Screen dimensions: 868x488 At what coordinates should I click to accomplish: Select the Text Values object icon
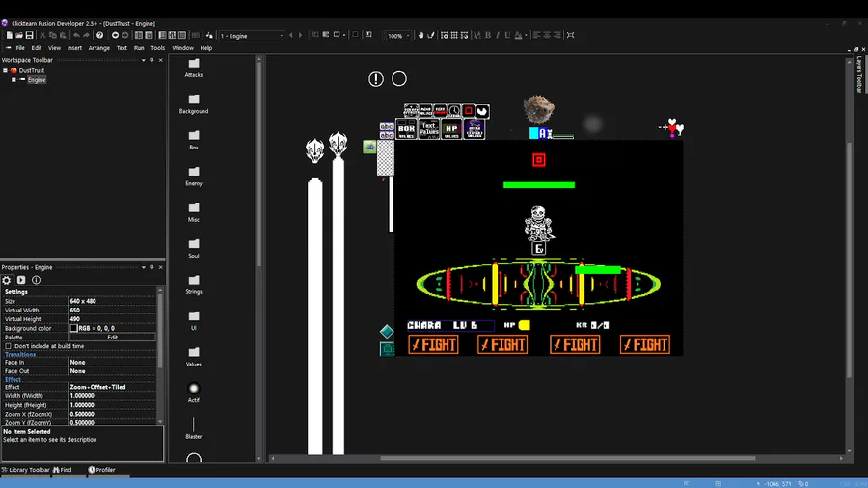pos(429,129)
